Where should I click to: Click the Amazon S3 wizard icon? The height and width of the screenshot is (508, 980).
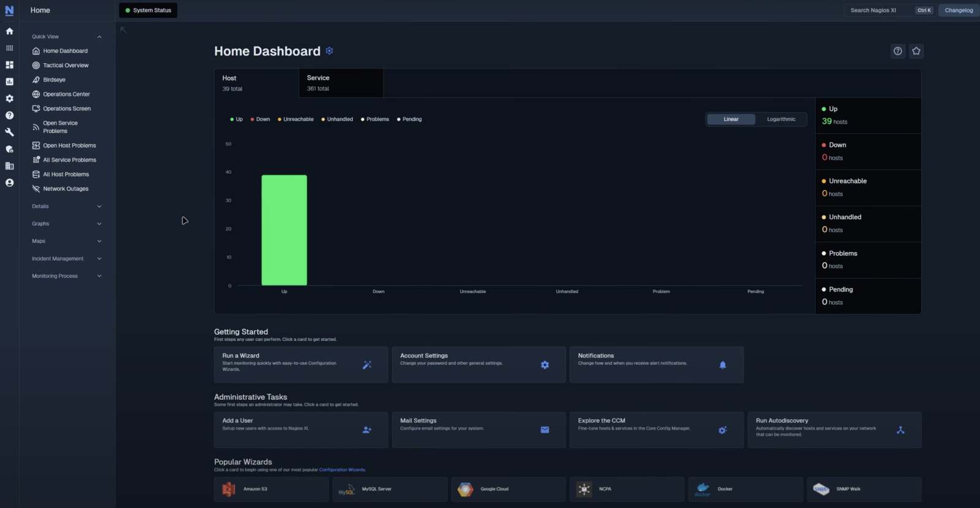coord(228,489)
